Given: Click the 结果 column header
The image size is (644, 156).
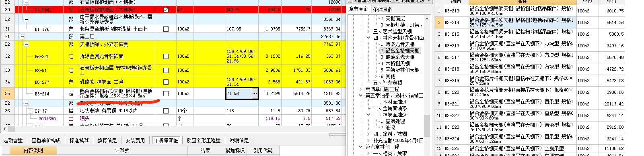Looking at the screenshot, I should point(205,150).
